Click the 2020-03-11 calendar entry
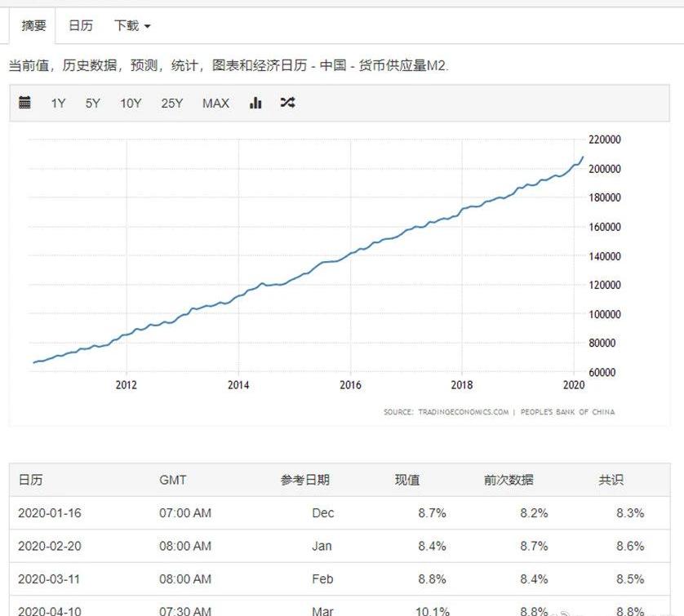Viewport: 684px width, 616px height. [50, 579]
